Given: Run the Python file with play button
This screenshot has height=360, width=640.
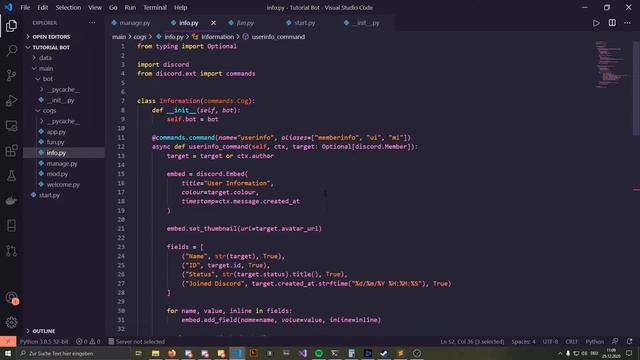Looking at the screenshot, I should [596, 23].
